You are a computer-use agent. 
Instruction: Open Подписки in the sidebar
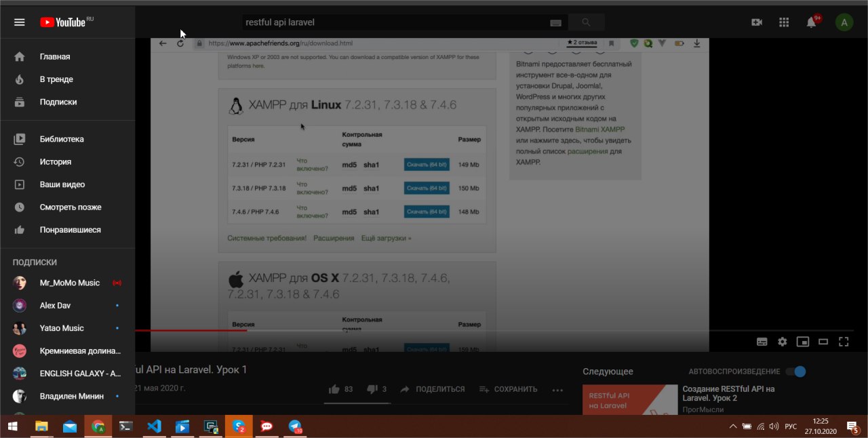tap(67, 102)
